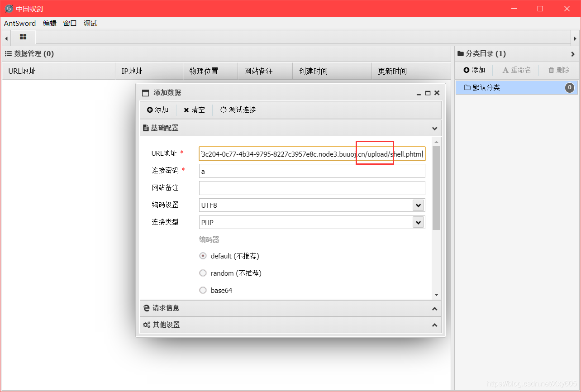Click the 网站备注 input field
Screen dimensions: 581x392
click(x=312, y=188)
